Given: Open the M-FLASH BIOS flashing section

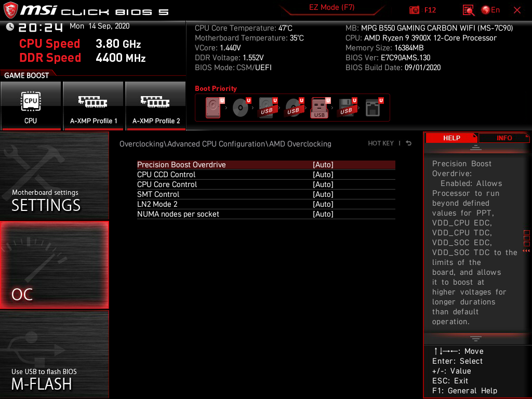Looking at the screenshot, I should [54, 354].
